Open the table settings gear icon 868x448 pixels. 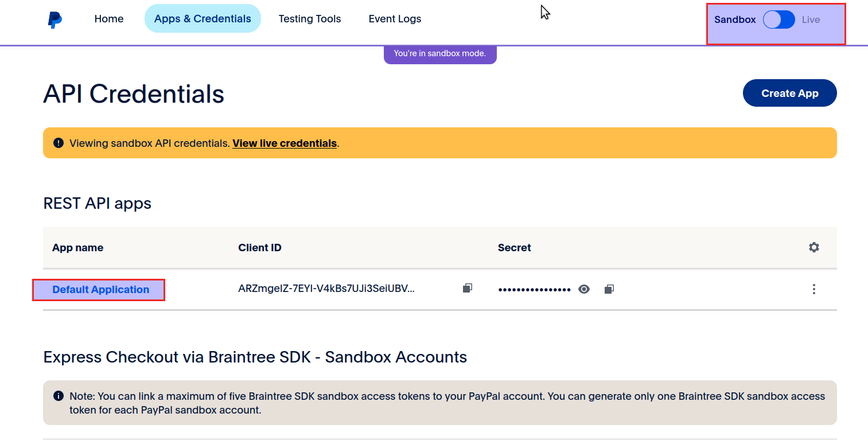pyautogui.click(x=813, y=247)
